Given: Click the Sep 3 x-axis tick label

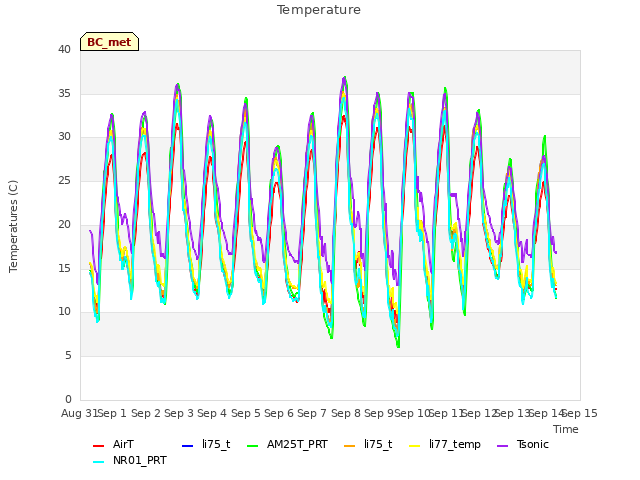Looking at the screenshot, I should 179,413.
